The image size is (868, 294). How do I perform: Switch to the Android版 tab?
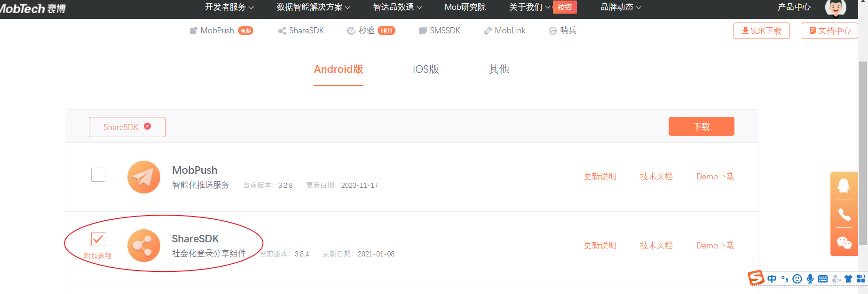[339, 70]
